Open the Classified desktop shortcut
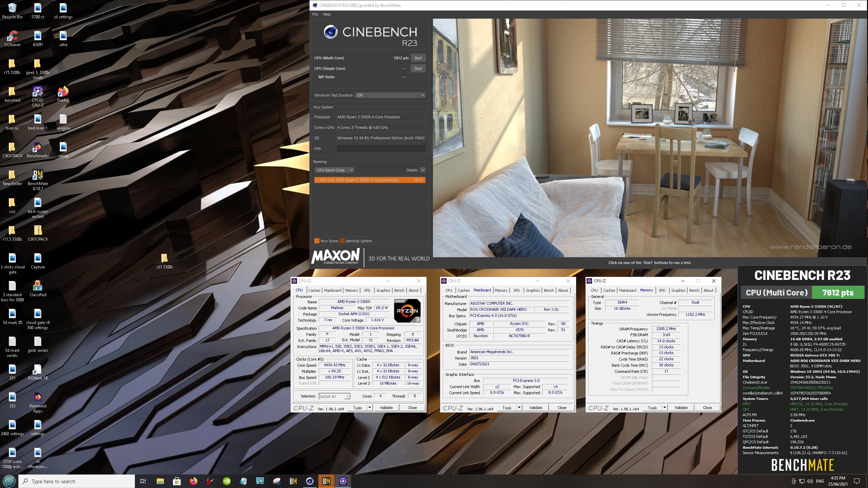 38,289
